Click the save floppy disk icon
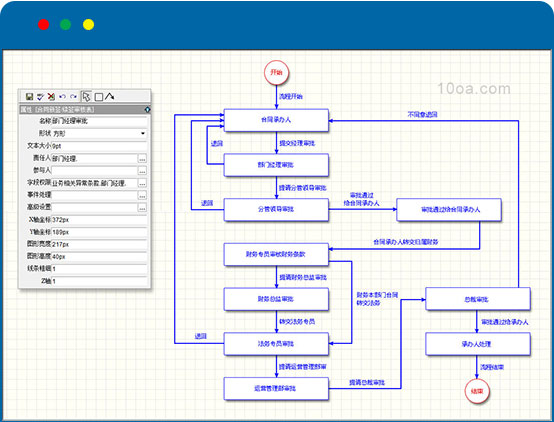The height and width of the screenshot is (422, 554). coord(30,96)
